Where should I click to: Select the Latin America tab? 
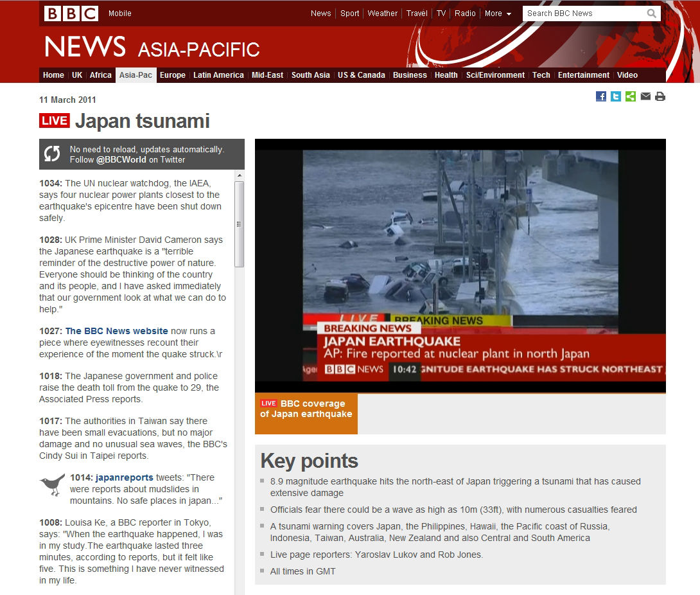pyautogui.click(x=218, y=75)
